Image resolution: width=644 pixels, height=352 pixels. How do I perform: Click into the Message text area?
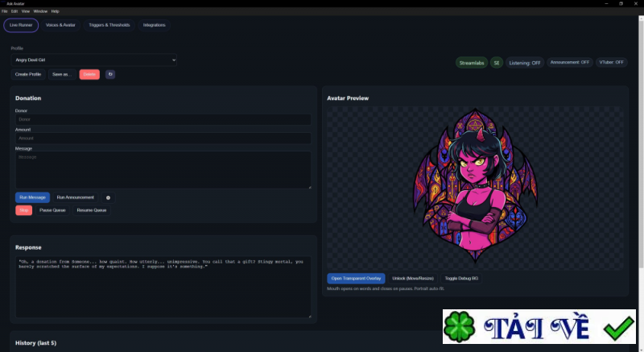(163, 170)
